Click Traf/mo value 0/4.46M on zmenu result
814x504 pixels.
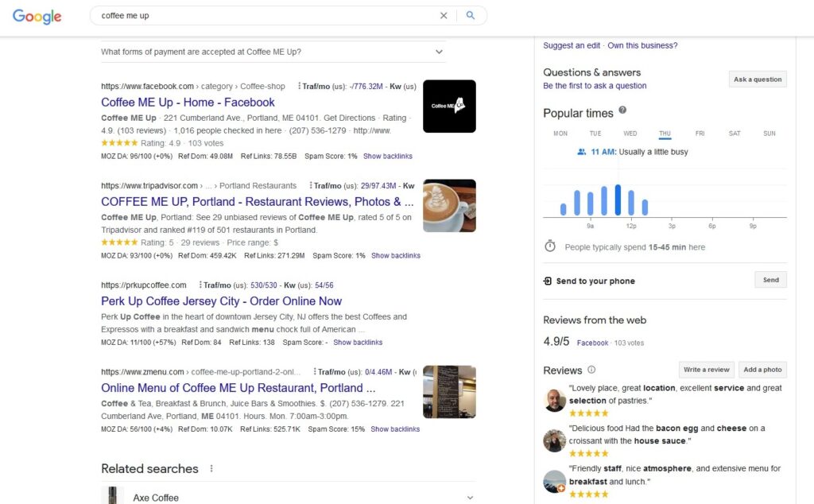click(x=378, y=372)
